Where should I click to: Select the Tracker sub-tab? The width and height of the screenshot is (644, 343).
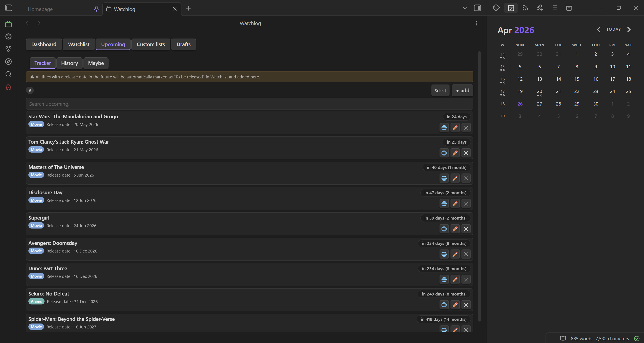pyautogui.click(x=43, y=63)
